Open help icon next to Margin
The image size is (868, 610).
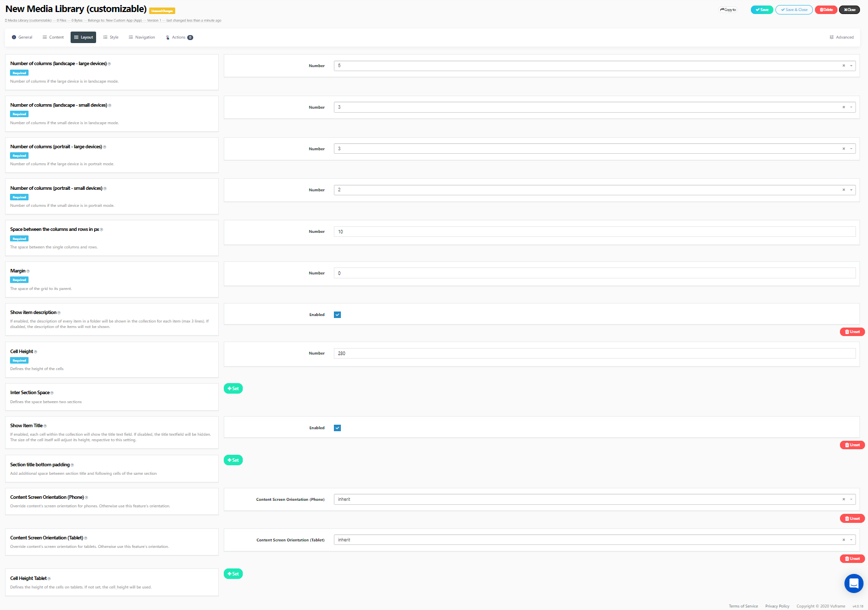28,271
